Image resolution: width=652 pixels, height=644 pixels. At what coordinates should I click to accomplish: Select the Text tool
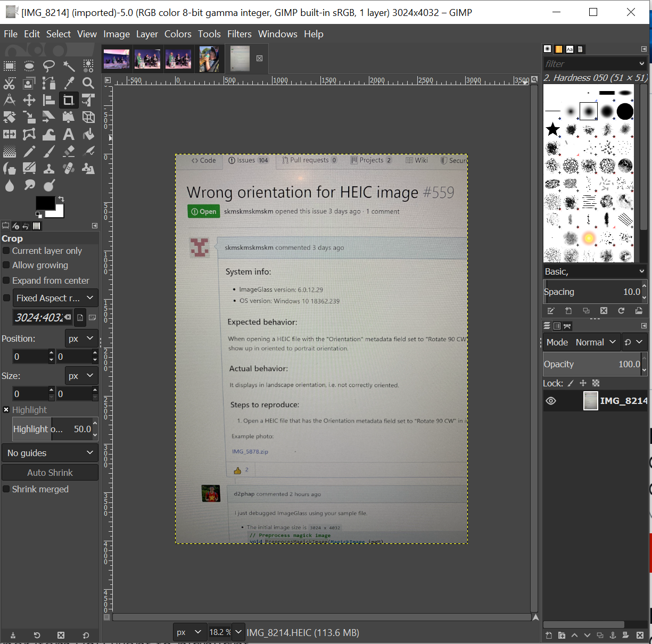point(69,134)
